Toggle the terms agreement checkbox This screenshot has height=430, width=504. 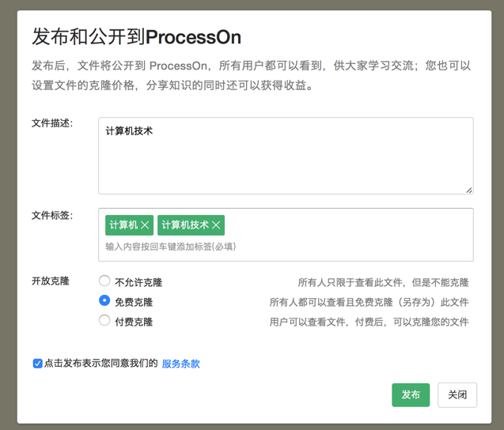tap(37, 364)
